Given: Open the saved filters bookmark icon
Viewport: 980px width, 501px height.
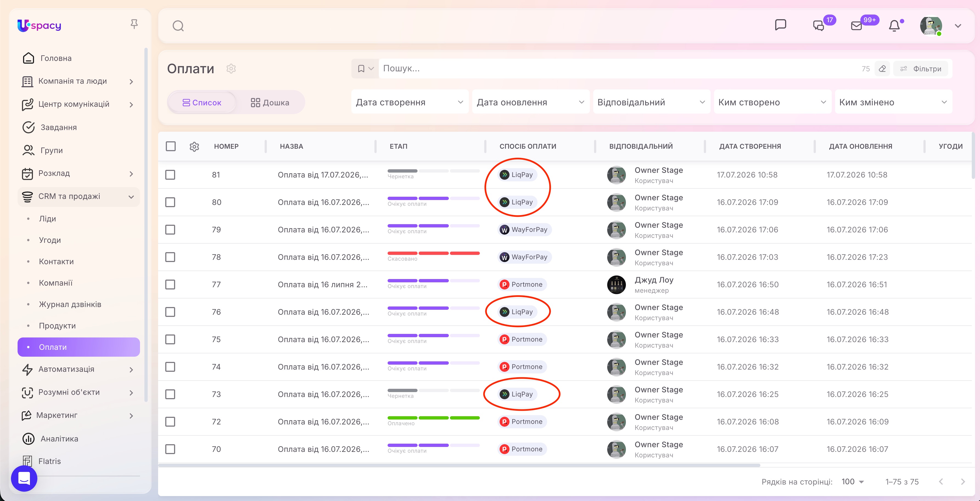Looking at the screenshot, I should point(365,69).
